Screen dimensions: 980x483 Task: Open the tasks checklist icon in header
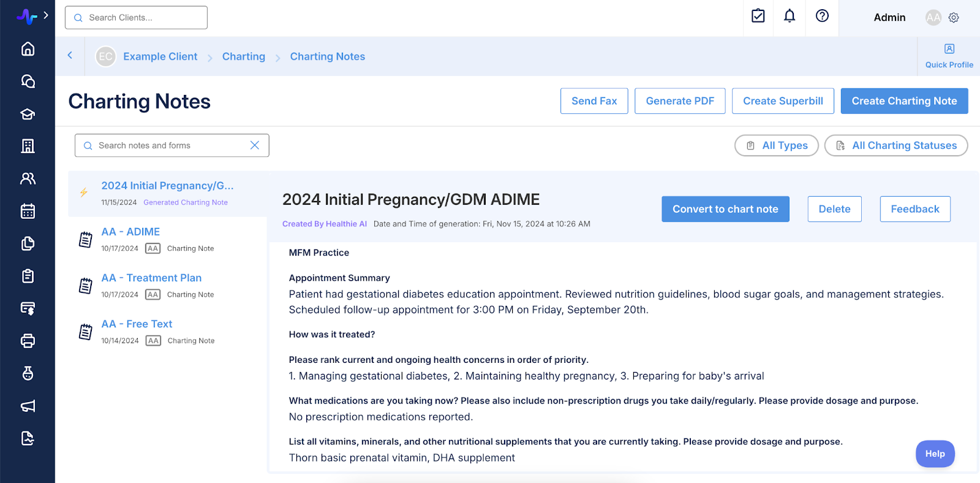tap(758, 17)
